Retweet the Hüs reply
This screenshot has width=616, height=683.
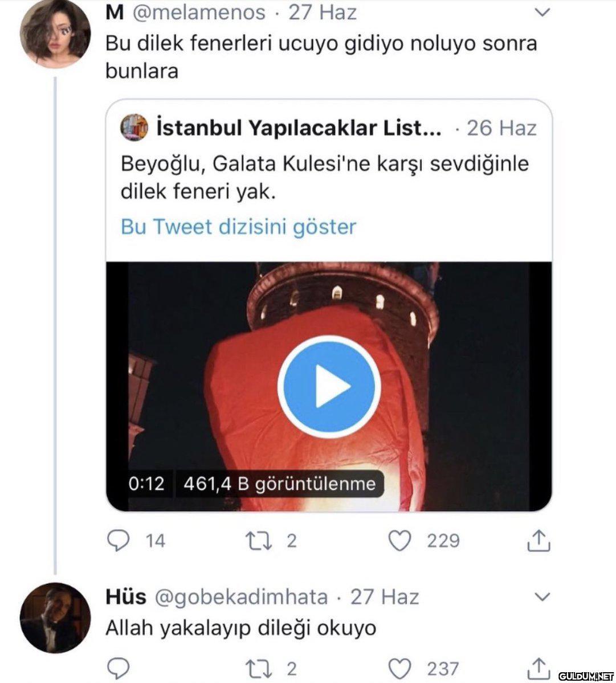260,668
